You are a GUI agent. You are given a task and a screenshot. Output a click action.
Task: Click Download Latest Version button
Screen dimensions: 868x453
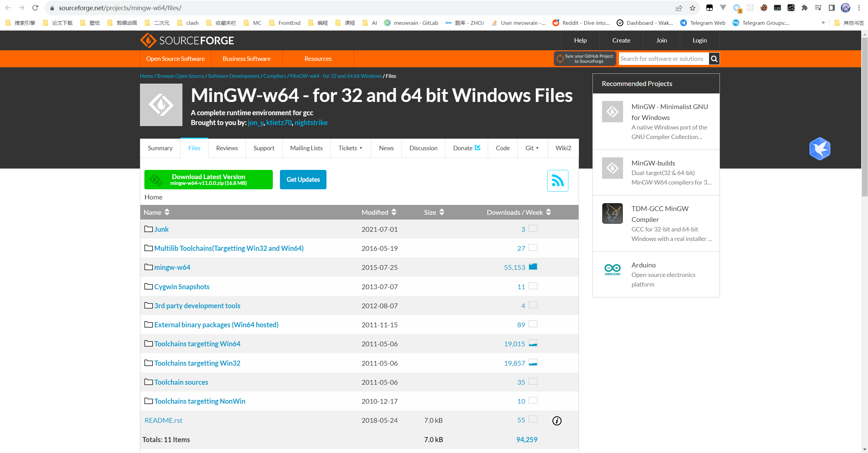pyautogui.click(x=208, y=179)
